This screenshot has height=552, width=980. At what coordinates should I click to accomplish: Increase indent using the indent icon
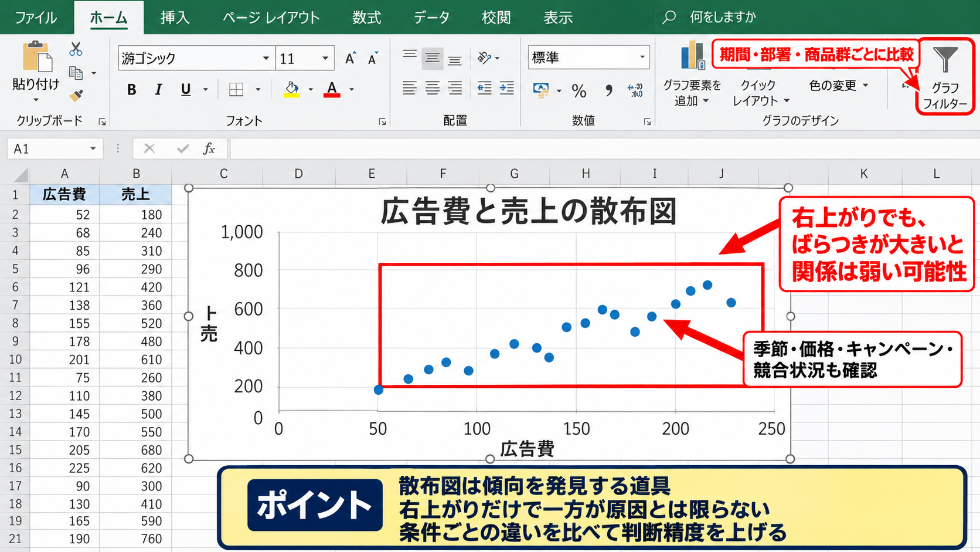click(507, 89)
